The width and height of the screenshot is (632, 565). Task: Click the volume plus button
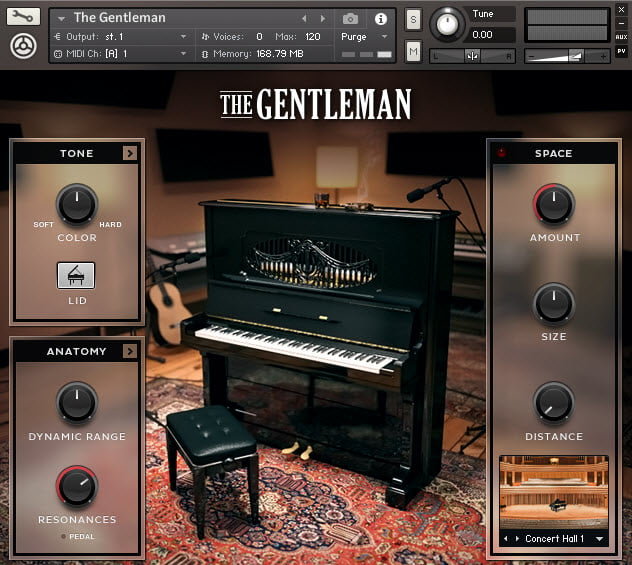coord(603,56)
